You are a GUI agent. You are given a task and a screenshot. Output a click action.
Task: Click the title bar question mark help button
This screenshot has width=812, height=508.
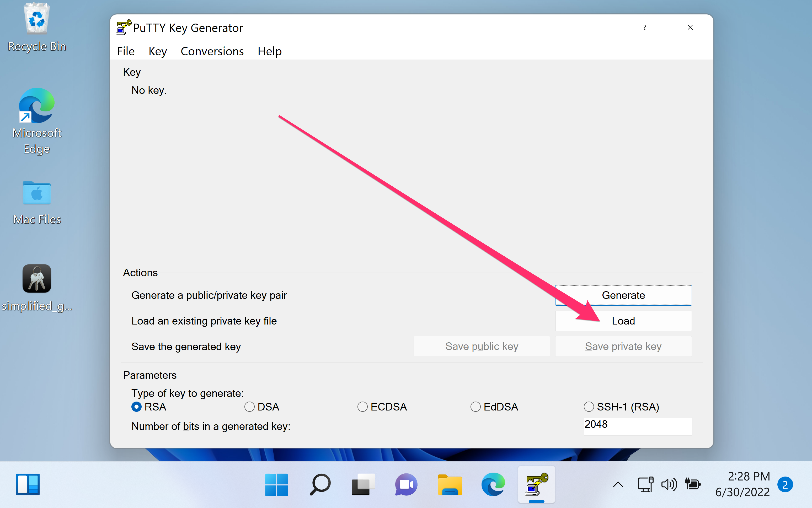[x=645, y=28]
